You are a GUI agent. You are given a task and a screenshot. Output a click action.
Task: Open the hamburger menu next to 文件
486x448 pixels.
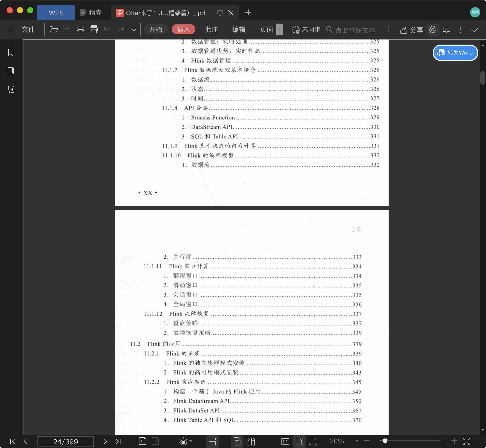point(11,29)
